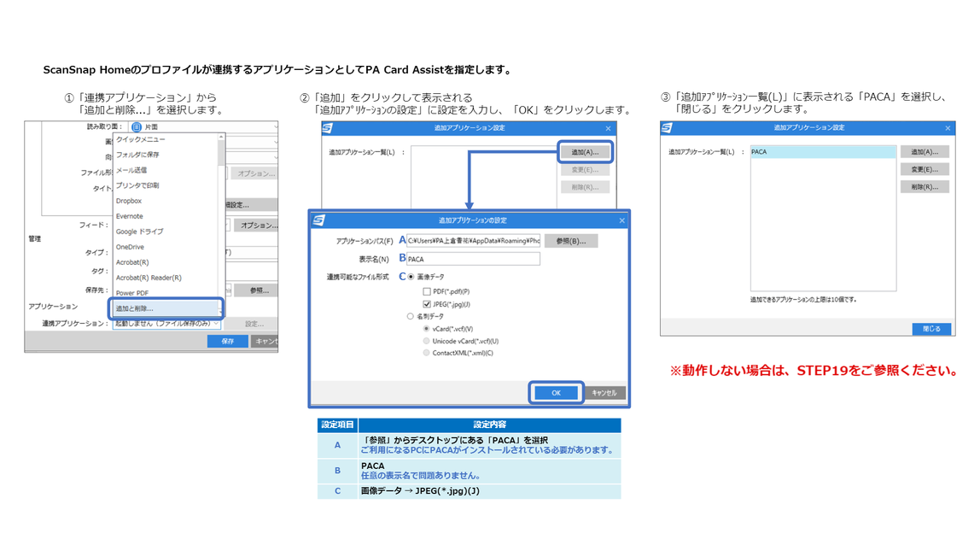Click the blue 閉じる button
This screenshot has width=980, height=551.
click(931, 328)
